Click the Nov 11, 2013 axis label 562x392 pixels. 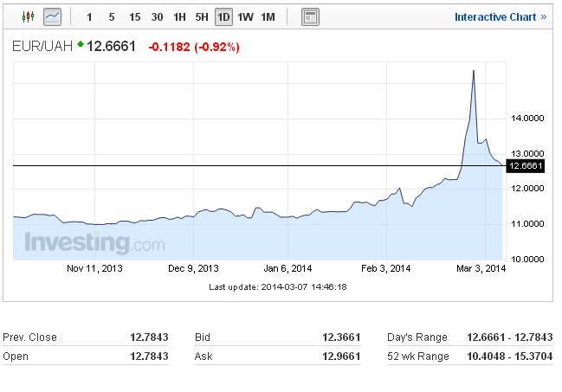pos(94,268)
